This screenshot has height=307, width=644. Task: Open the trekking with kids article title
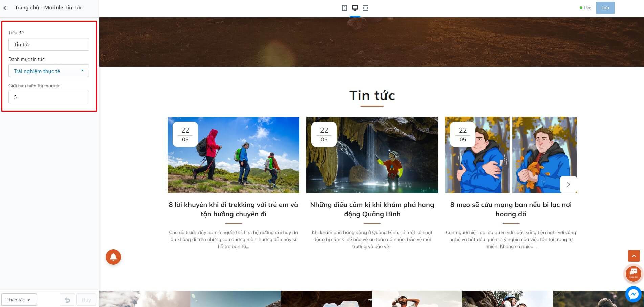[234, 209]
